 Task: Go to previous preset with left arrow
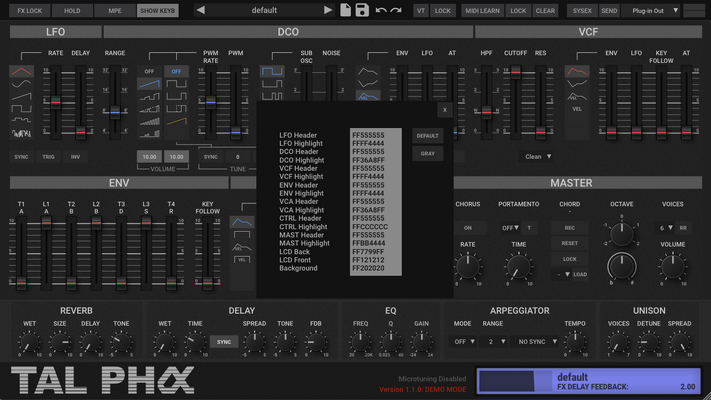pyautogui.click(x=200, y=10)
